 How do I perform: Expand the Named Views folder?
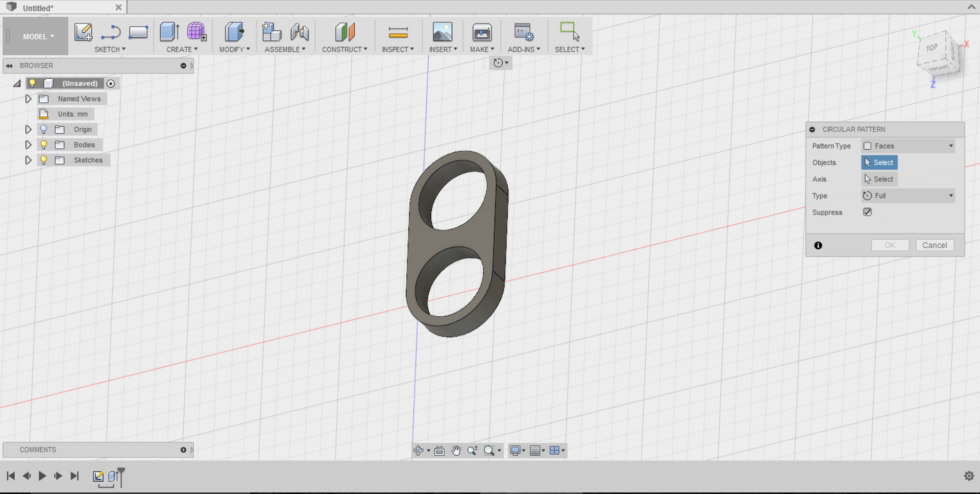click(29, 99)
